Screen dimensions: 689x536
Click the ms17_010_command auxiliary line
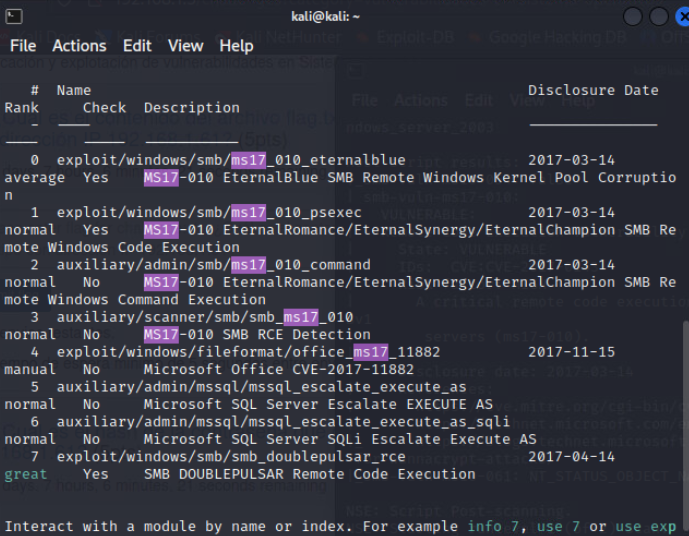click(x=214, y=265)
